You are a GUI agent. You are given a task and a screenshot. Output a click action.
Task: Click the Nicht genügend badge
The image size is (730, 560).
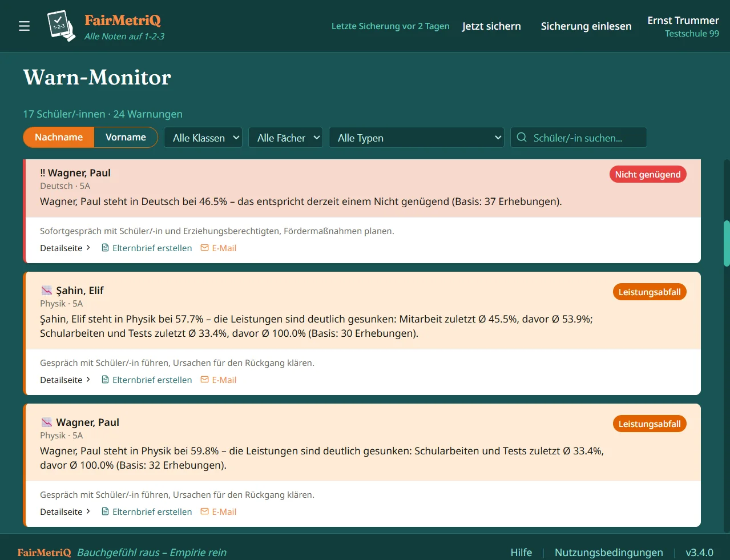coord(648,174)
